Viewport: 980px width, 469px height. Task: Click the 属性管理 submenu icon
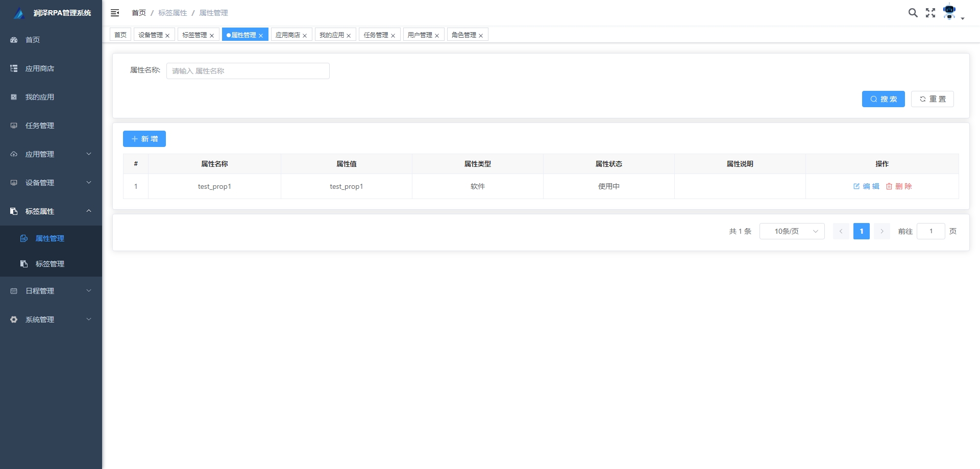tap(24, 238)
